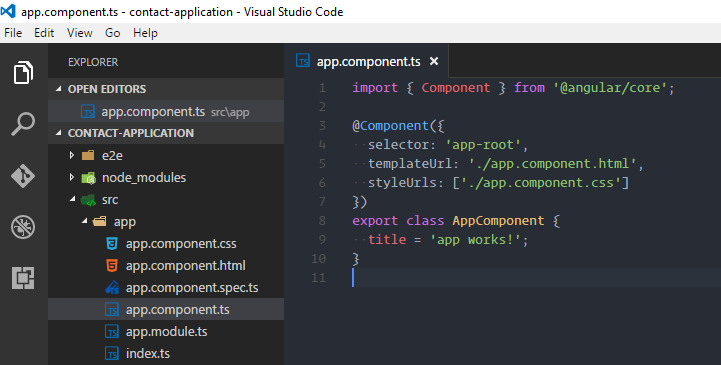
Task: Click './app.component.css' string on line 6
Action: (x=541, y=183)
